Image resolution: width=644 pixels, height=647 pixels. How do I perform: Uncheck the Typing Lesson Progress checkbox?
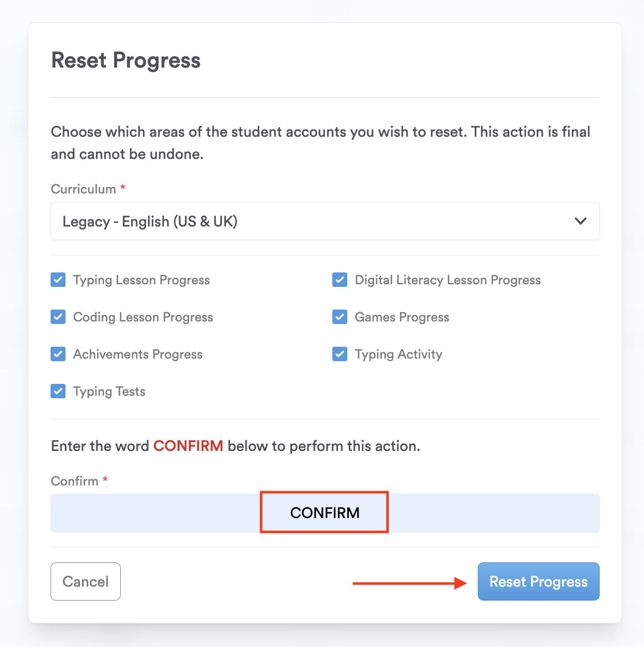point(58,280)
